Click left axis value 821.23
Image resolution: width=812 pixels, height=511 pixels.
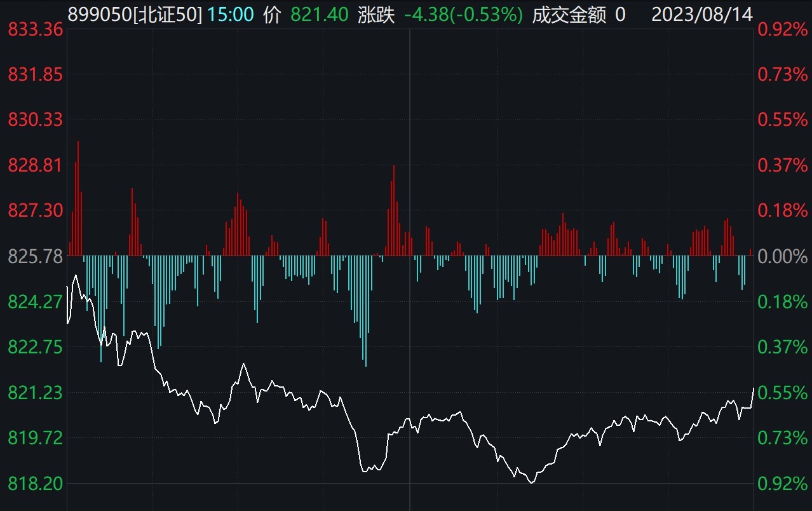pyautogui.click(x=35, y=393)
